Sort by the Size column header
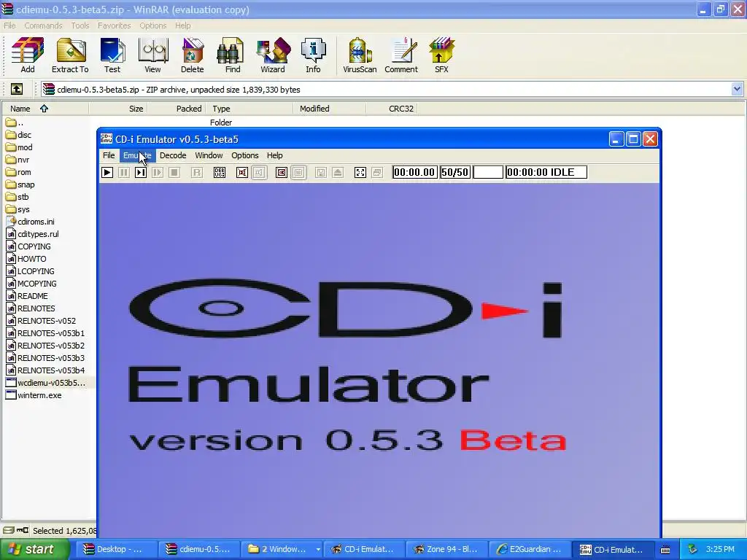This screenshot has height=560, width=747. pyautogui.click(x=118, y=109)
